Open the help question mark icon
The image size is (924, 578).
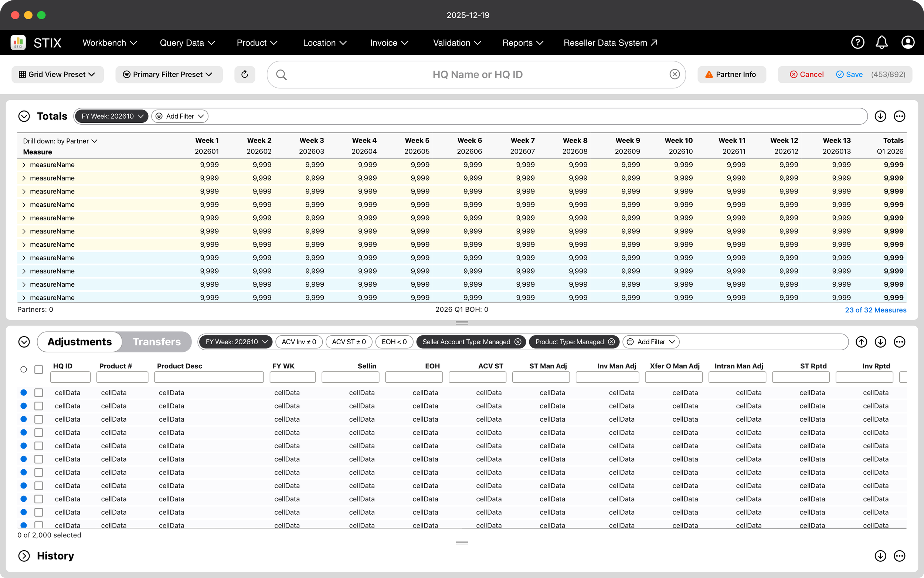pos(857,43)
